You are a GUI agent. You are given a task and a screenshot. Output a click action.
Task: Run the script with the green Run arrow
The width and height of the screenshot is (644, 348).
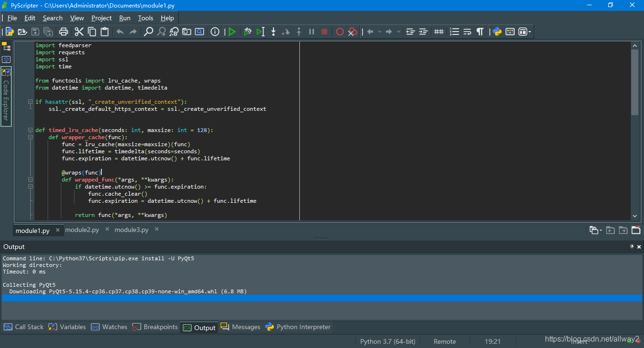coord(231,32)
